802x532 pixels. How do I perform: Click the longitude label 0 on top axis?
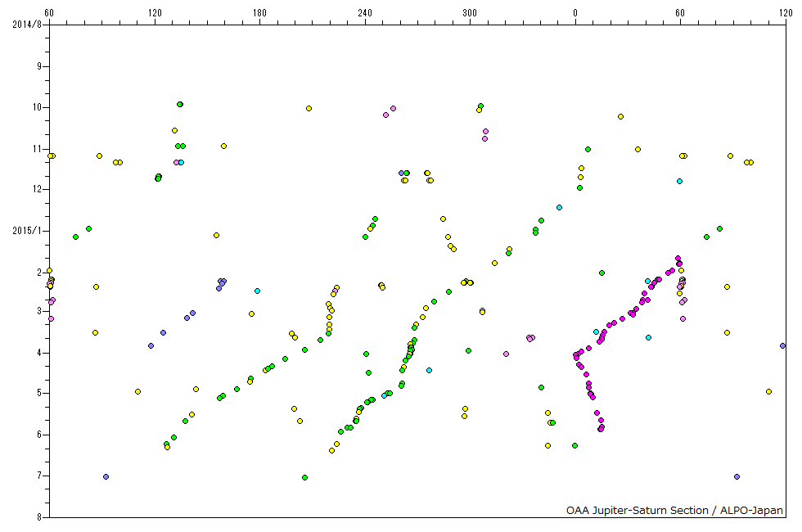pyautogui.click(x=575, y=13)
